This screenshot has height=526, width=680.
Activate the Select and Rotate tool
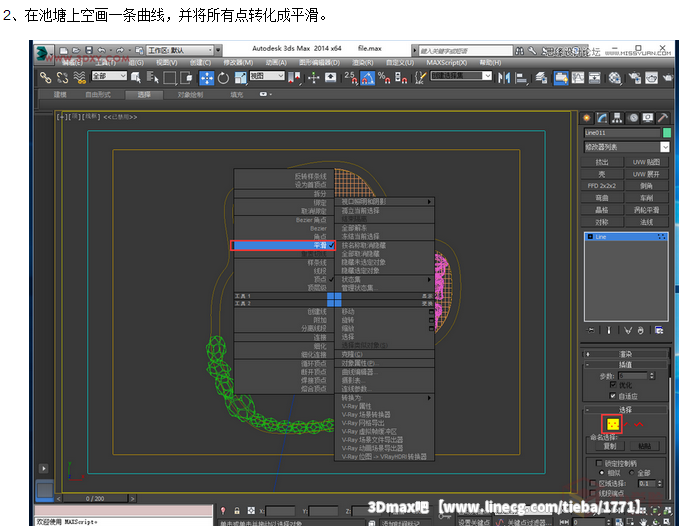(x=223, y=78)
